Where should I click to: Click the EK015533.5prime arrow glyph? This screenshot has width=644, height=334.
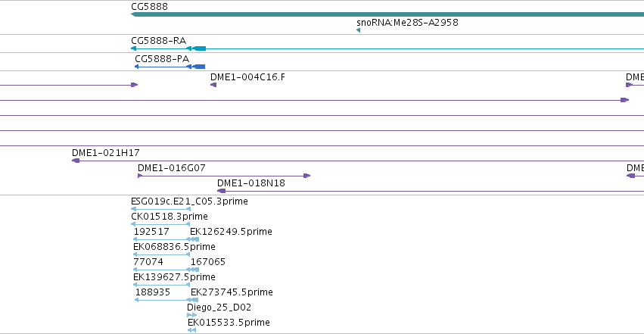tap(191, 330)
